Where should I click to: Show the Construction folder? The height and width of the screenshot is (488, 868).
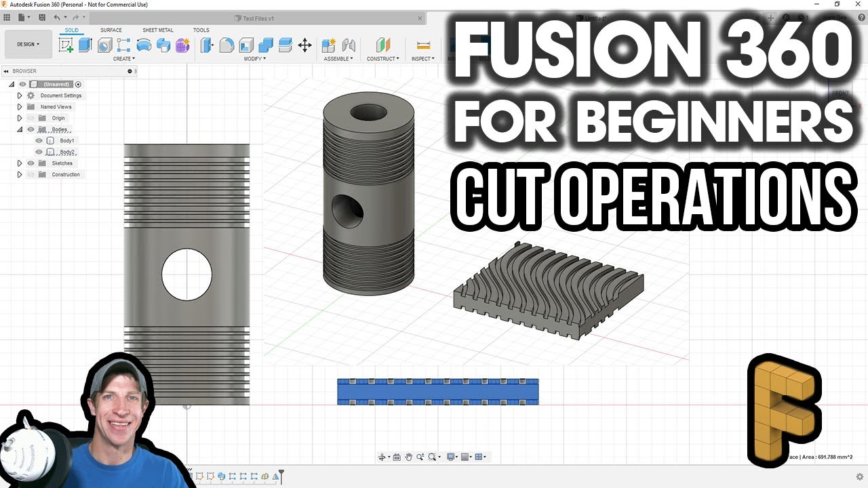tap(31, 174)
